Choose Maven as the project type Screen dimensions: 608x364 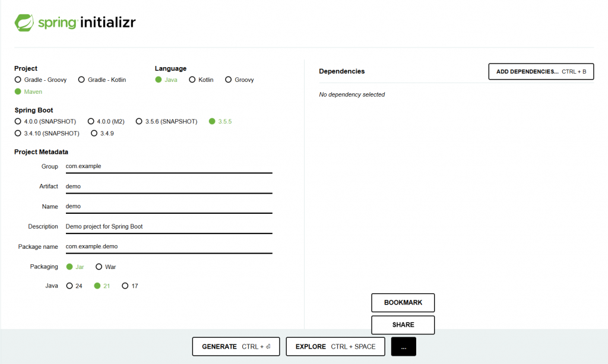coord(28,91)
